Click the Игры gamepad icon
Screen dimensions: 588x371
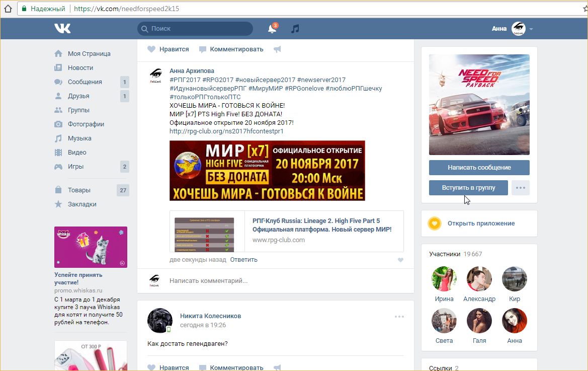pyautogui.click(x=58, y=167)
